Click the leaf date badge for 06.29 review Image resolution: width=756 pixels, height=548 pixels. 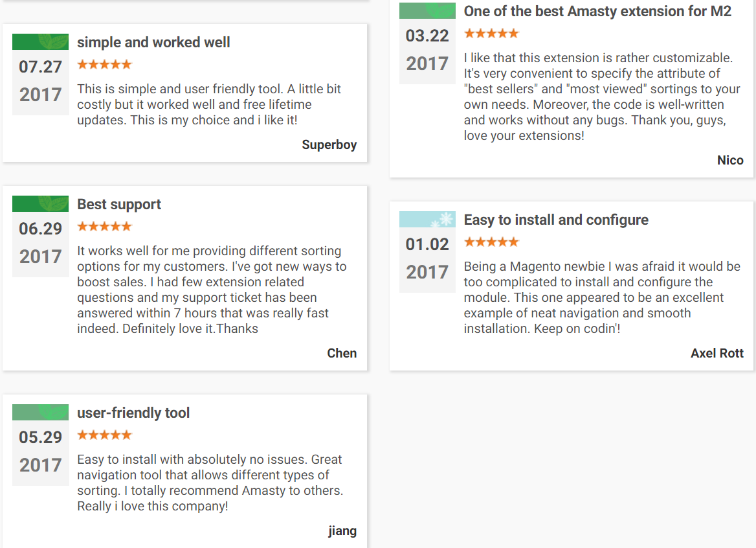pyautogui.click(x=41, y=236)
